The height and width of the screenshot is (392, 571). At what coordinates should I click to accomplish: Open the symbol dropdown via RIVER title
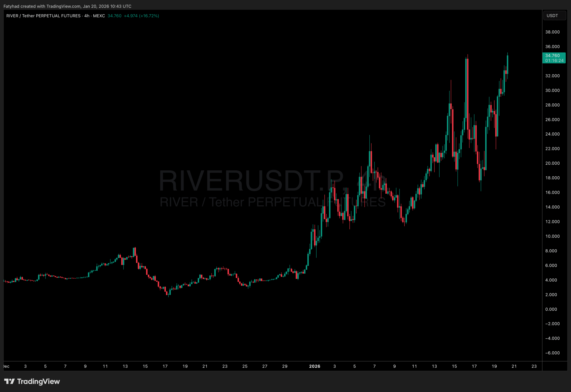click(x=12, y=16)
